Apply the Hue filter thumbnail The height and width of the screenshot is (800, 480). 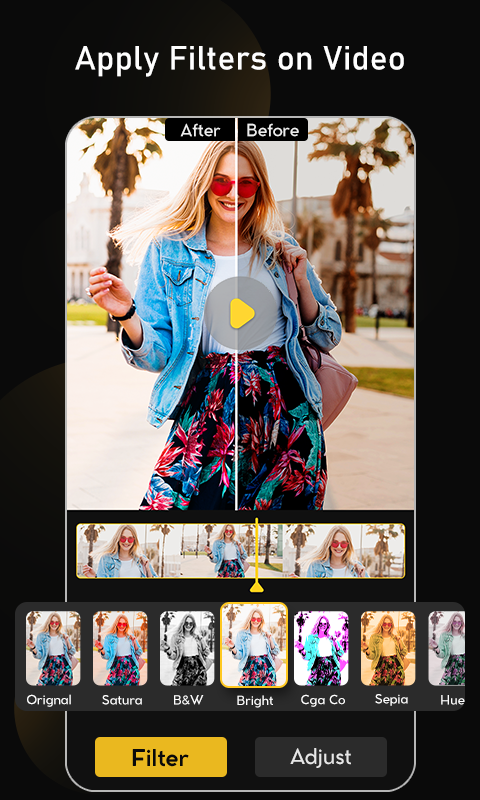point(446,648)
